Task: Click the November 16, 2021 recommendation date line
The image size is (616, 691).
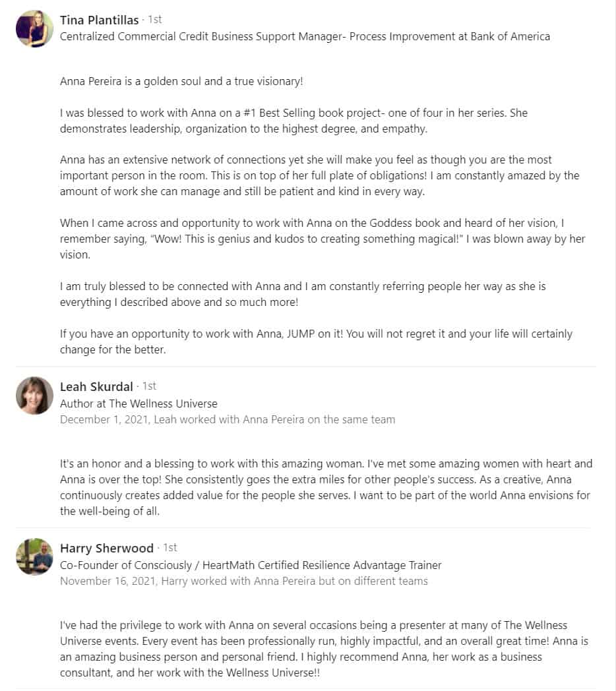Action: point(244,582)
